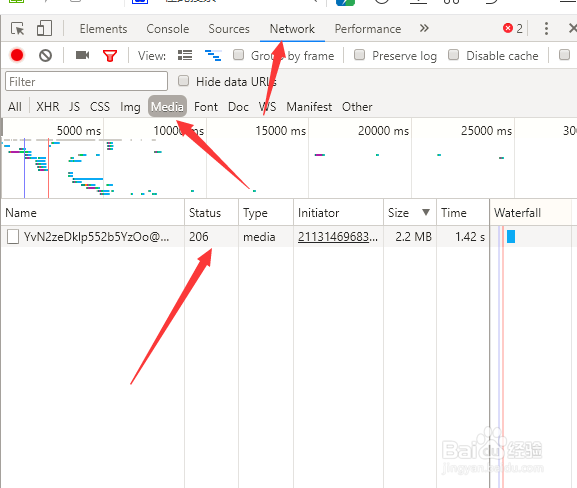Viewport: 577px width, 488px height.
Task: Click the 15000 ms timeline overview marker
Action: pos(280,131)
